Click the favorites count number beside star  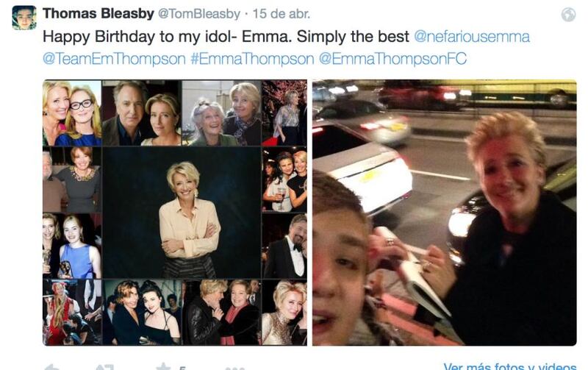[182, 368]
